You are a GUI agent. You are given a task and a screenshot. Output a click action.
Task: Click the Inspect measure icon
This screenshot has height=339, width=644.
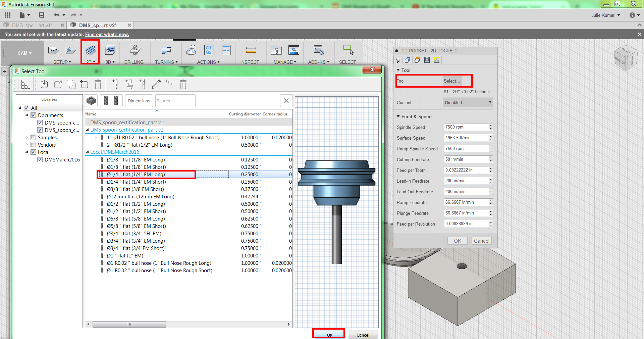coord(251,50)
